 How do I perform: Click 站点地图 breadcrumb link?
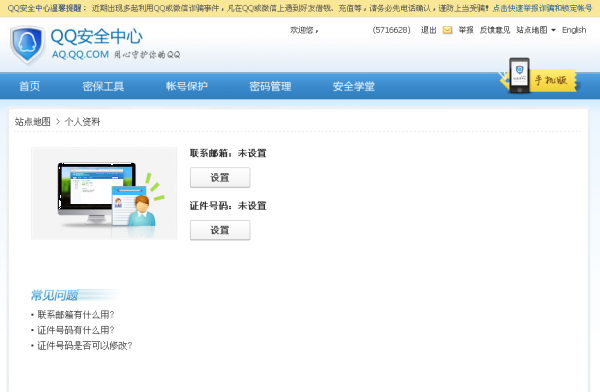pyautogui.click(x=33, y=122)
